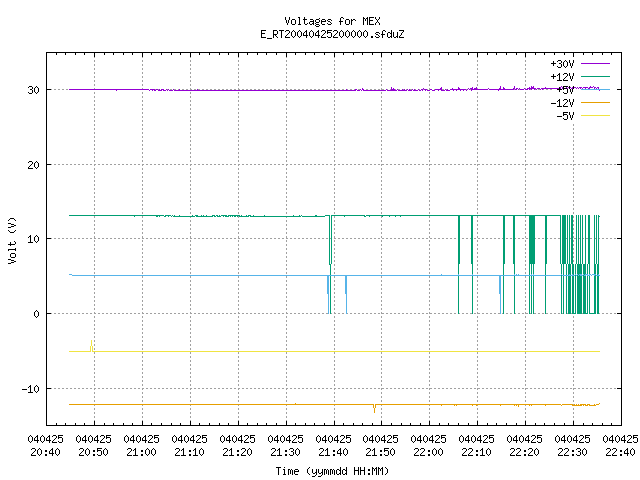Click the purple +30V legend line sample
Viewport: 640px width, 480px height.
[595, 64]
